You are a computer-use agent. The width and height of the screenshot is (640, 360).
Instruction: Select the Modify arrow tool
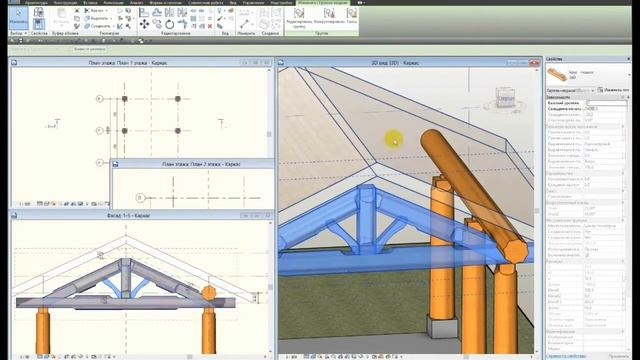click(18, 18)
